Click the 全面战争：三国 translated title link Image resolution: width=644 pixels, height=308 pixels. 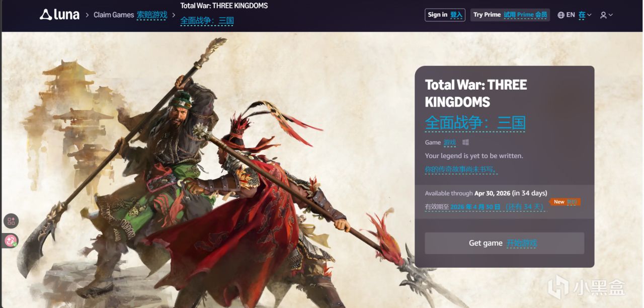pyautogui.click(x=475, y=123)
